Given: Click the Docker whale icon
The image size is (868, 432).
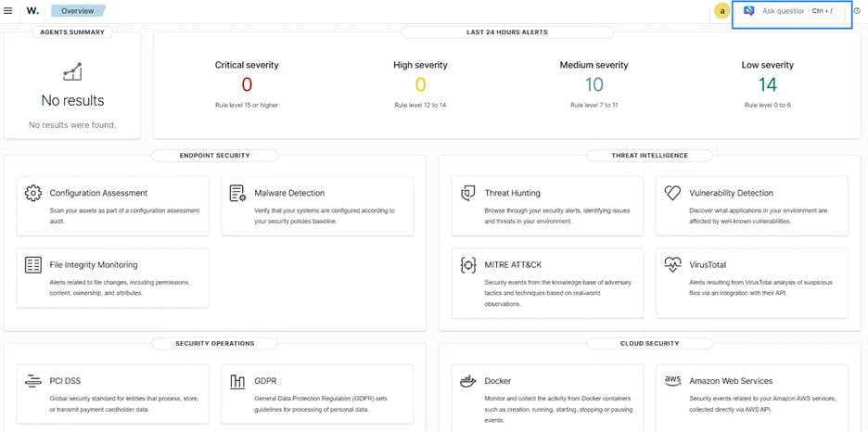Looking at the screenshot, I should [x=468, y=381].
